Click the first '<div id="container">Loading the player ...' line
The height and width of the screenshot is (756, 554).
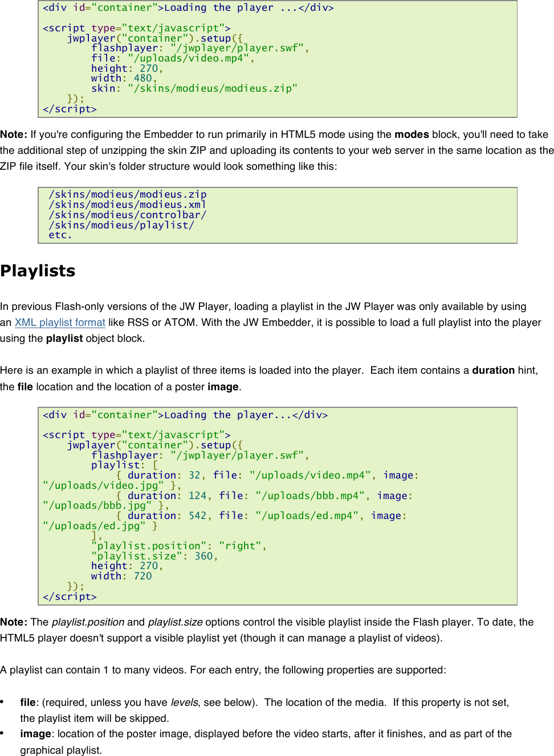tap(188, 8)
